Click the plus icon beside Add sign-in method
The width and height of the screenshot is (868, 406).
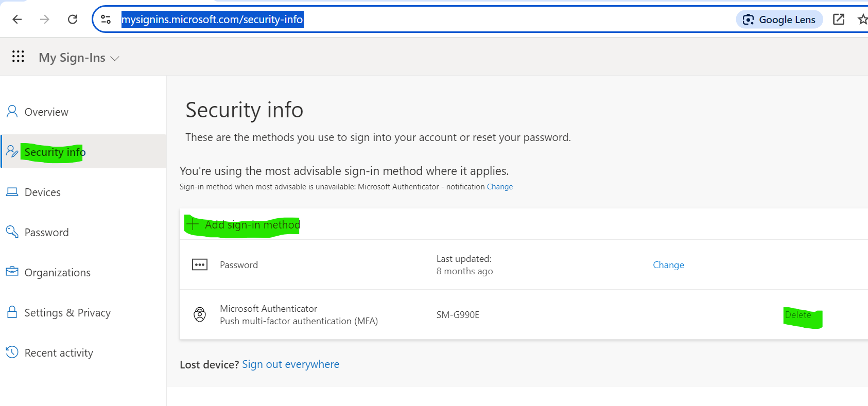(x=193, y=224)
